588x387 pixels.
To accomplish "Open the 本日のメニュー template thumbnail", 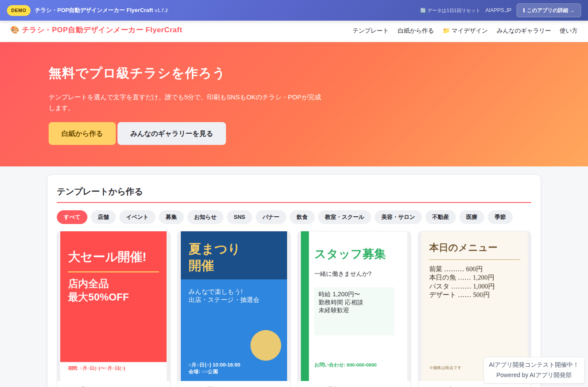I will tap(474, 306).
